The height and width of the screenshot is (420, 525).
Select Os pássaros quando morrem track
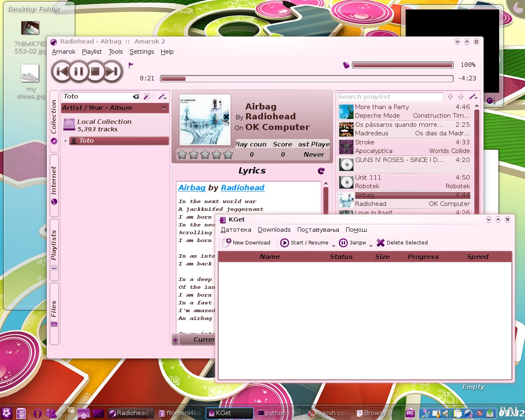pyautogui.click(x=404, y=129)
